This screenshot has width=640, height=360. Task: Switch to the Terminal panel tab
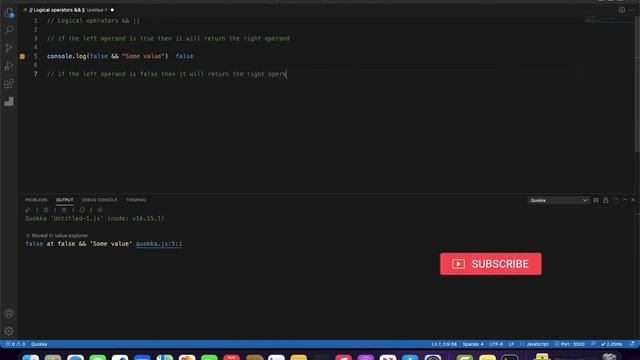[136, 200]
